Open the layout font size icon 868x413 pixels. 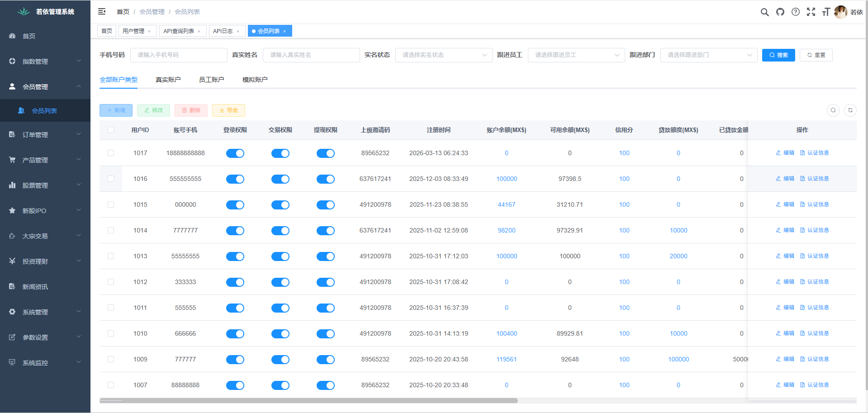pyautogui.click(x=826, y=12)
